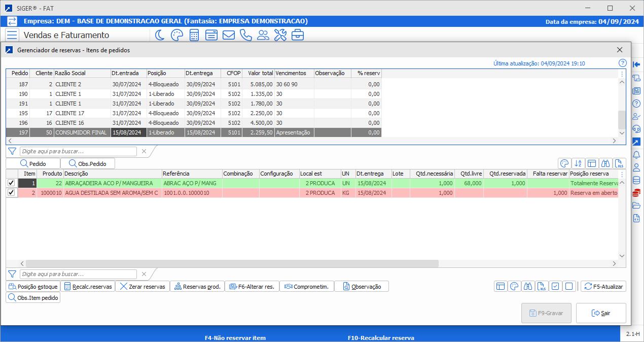Focus the items grid search field
The width and height of the screenshot is (644, 342).
78,274
